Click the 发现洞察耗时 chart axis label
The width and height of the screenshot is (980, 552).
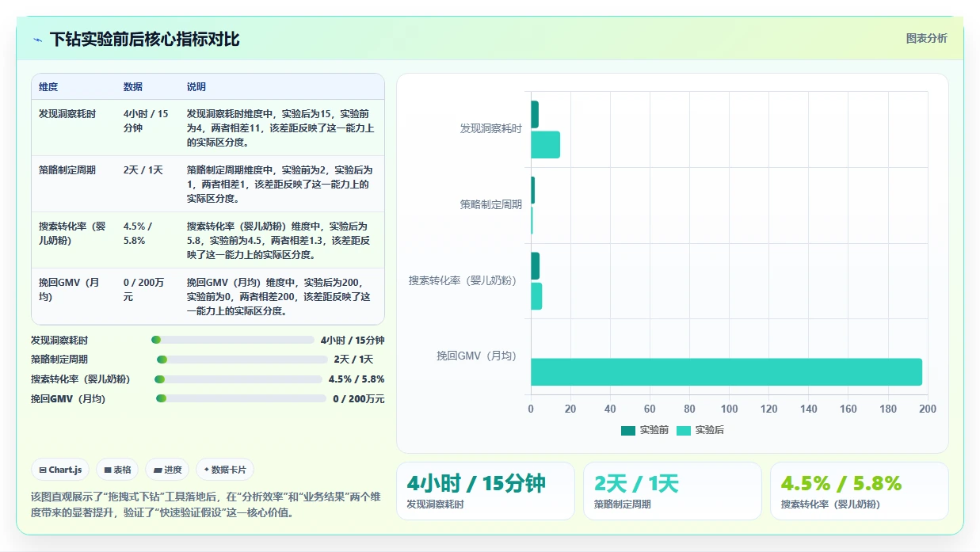click(491, 128)
